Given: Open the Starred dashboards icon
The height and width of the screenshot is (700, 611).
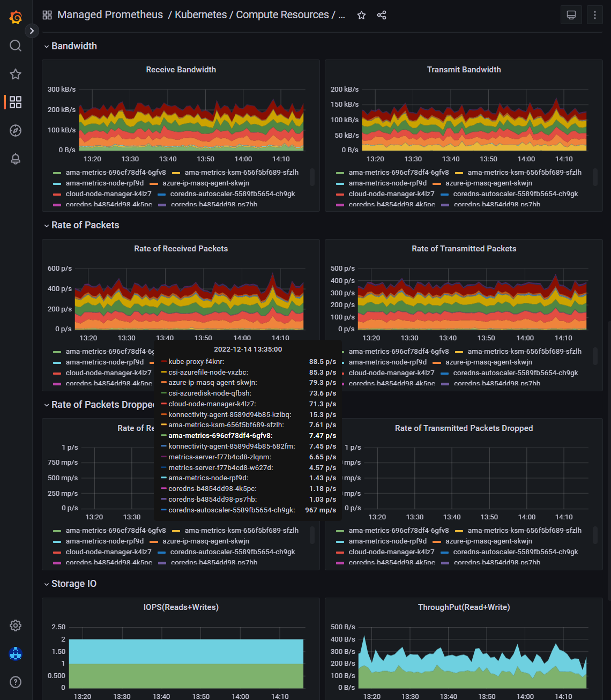Looking at the screenshot, I should click(16, 74).
